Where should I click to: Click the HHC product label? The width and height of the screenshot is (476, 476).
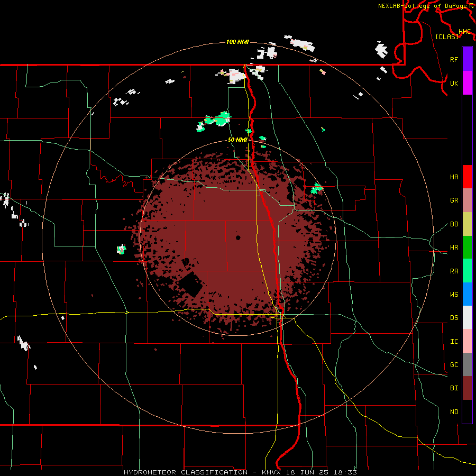click(464, 32)
